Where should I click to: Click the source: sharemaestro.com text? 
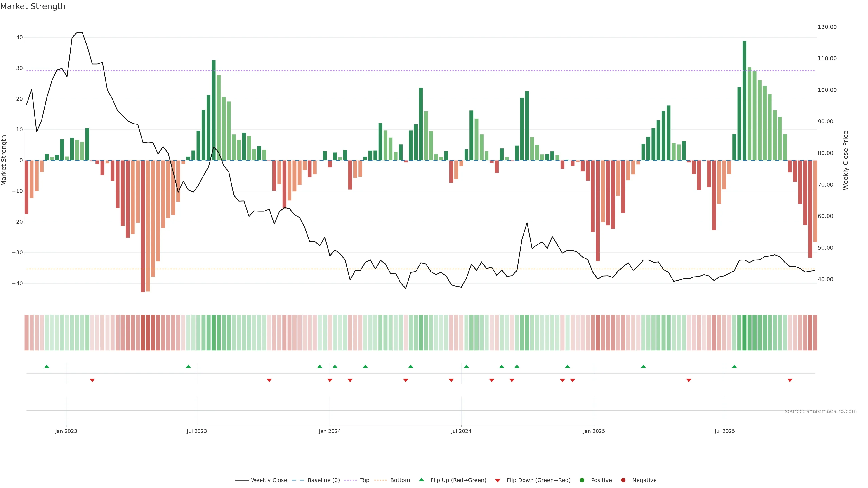pyautogui.click(x=821, y=411)
